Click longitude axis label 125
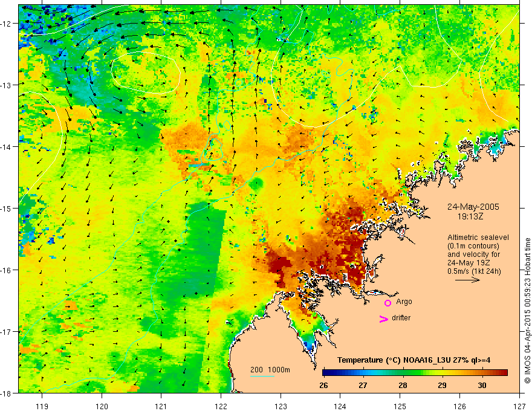The image size is (532, 411). [400, 406]
